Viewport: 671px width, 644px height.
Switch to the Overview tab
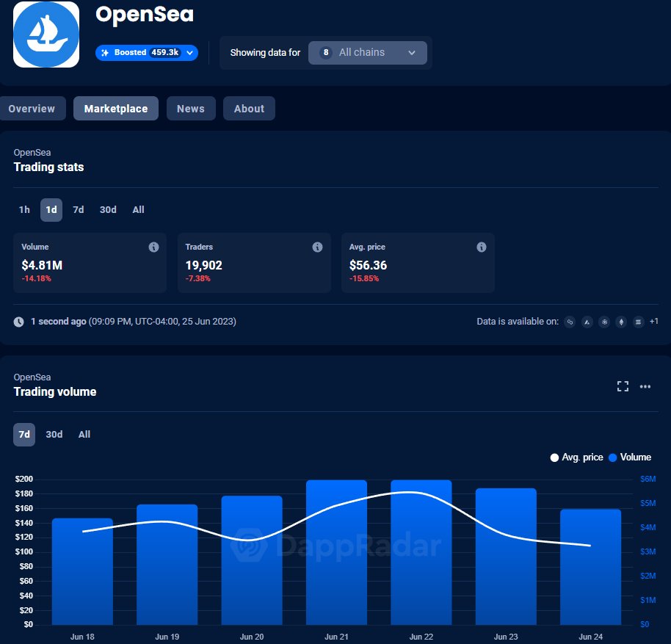coord(32,109)
